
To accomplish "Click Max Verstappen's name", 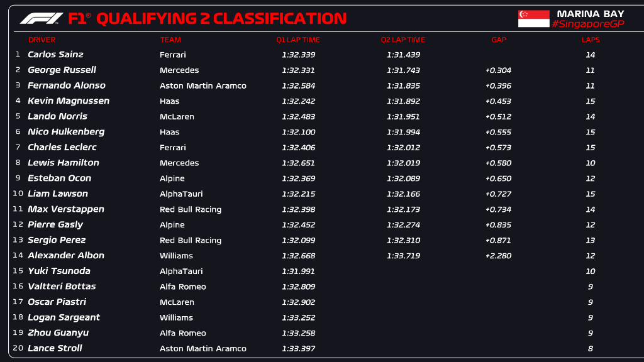I will [x=66, y=209].
